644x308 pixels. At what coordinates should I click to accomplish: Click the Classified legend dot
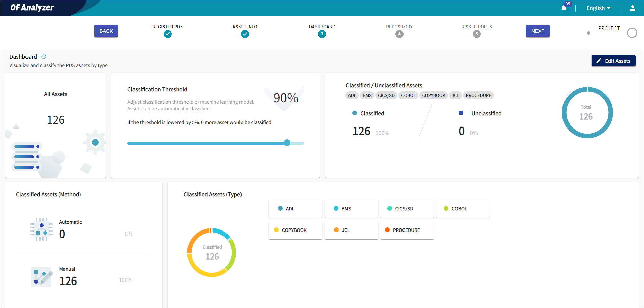pyautogui.click(x=355, y=113)
